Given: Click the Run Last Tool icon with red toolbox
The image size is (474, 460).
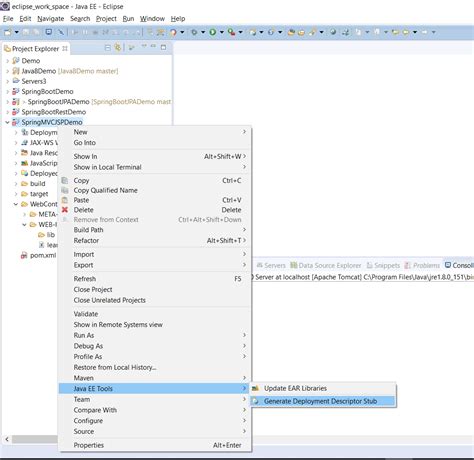Looking at the screenshot, I should [231, 32].
